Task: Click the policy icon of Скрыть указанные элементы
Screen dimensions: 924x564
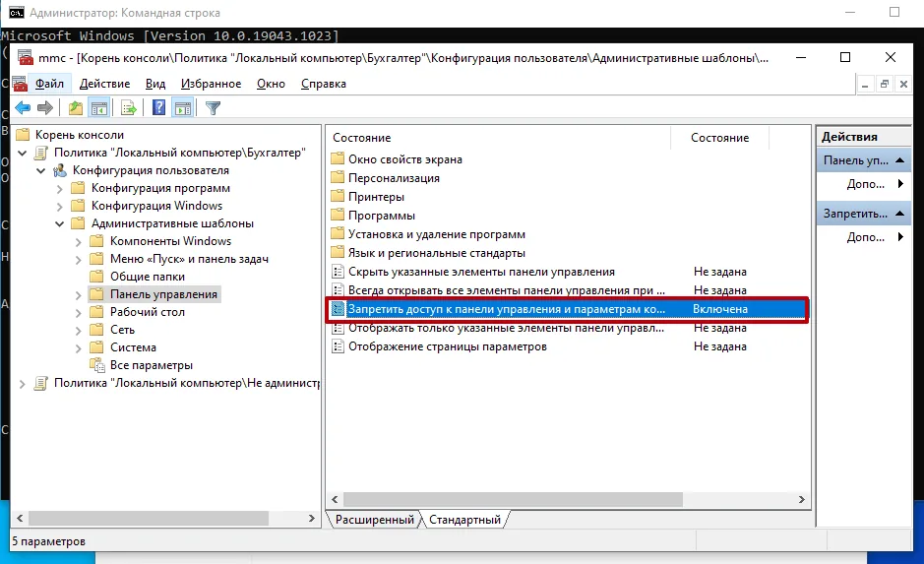Action: 338,272
